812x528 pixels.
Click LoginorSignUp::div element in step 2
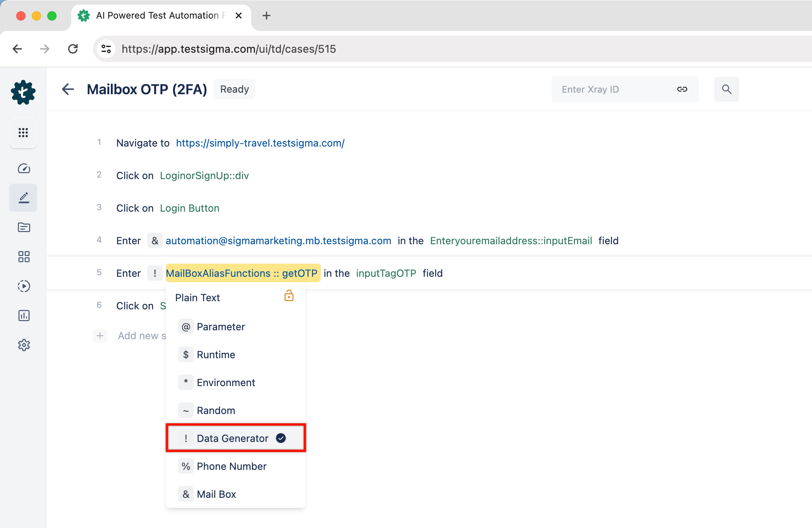204,176
